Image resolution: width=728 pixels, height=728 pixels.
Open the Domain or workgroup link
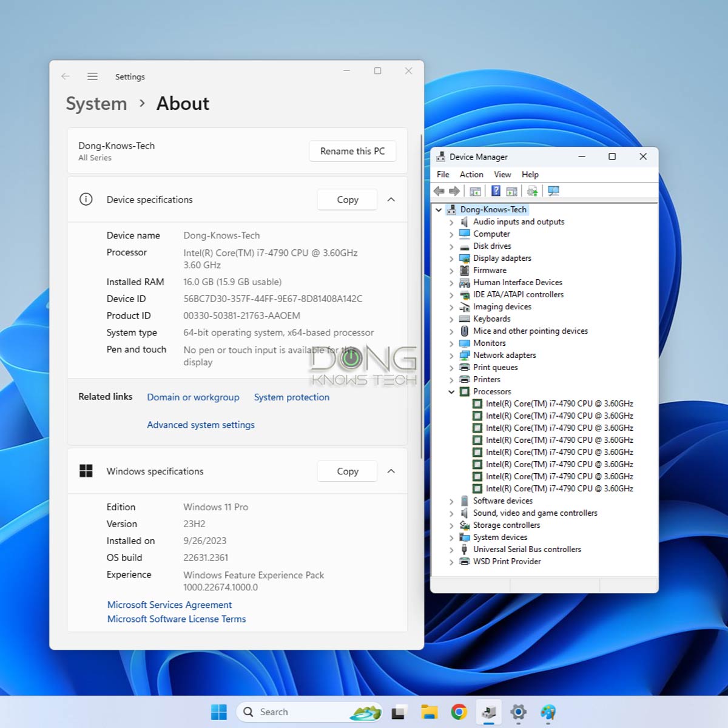point(193,397)
